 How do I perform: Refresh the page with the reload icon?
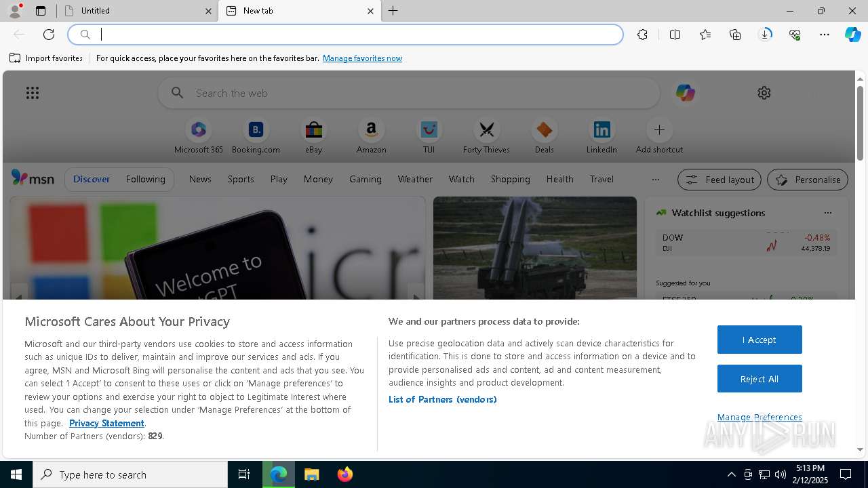click(49, 35)
